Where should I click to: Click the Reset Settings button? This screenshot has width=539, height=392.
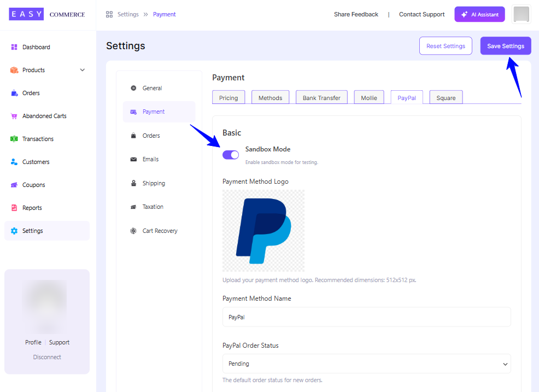tap(446, 46)
